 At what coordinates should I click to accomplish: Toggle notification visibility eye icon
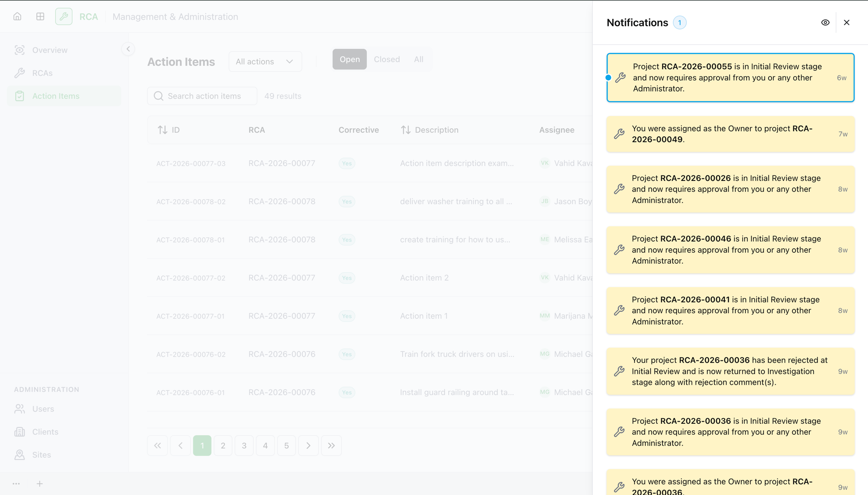pos(825,23)
